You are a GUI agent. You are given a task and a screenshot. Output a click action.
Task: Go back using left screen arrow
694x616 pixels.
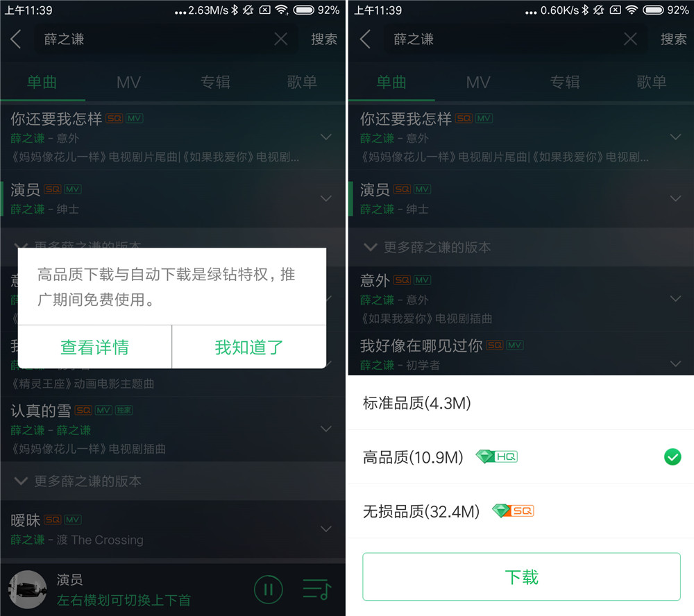click(15, 39)
